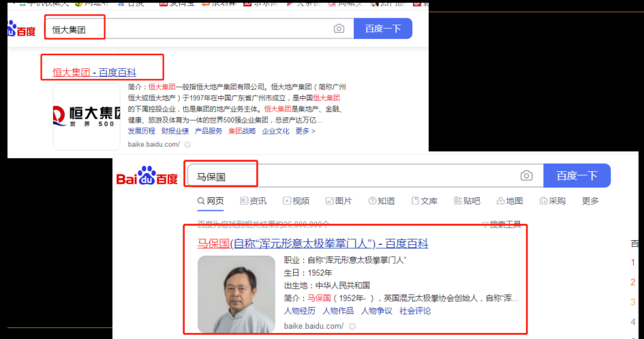
Task: Click baike.baidu.com/ URL under 恒大集团 result
Action: (x=153, y=145)
